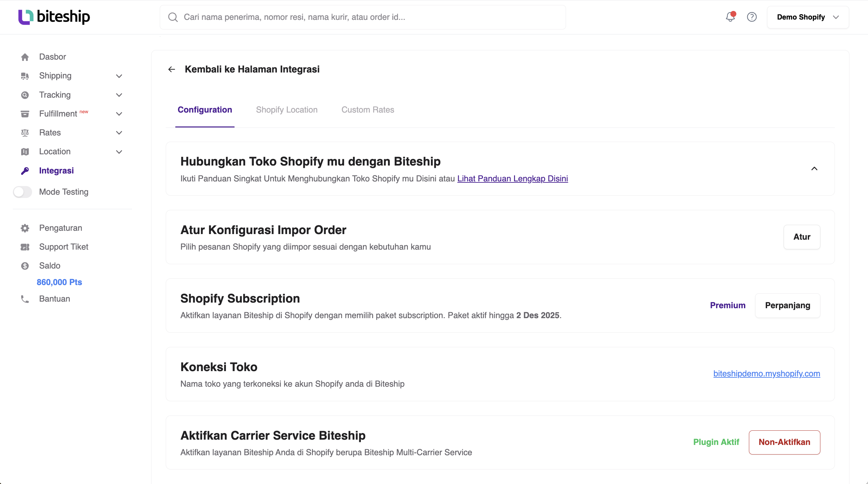Open the Demo Shopify account dropdown
This screenshot has height=484, width=868.
click(x=808, y=17)
